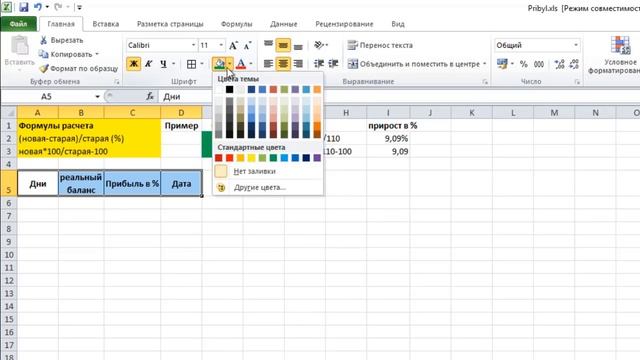
Task: Click the Paste (Вставить) clipboard icon
Action: (19, 45)
